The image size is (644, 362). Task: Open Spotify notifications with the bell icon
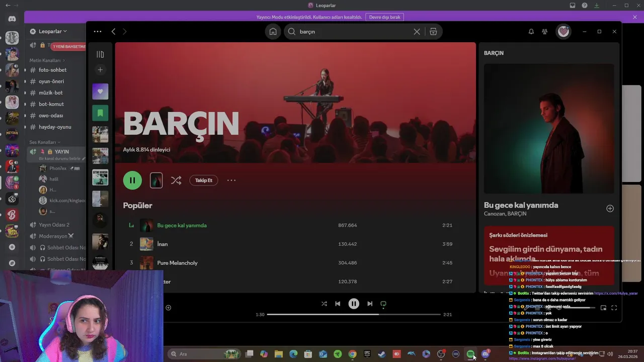pyautogui.click(x=531, y=31)
